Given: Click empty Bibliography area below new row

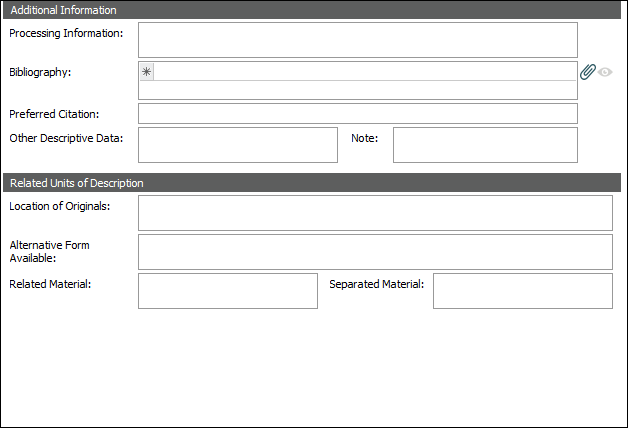Looking at the screenshot, I should tap(357, 90).
